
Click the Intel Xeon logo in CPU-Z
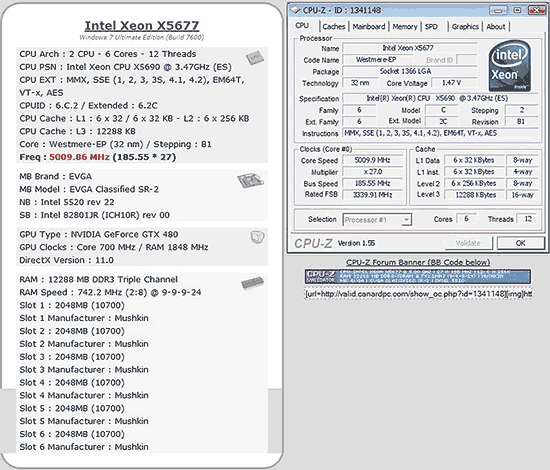tap(509, 66)
